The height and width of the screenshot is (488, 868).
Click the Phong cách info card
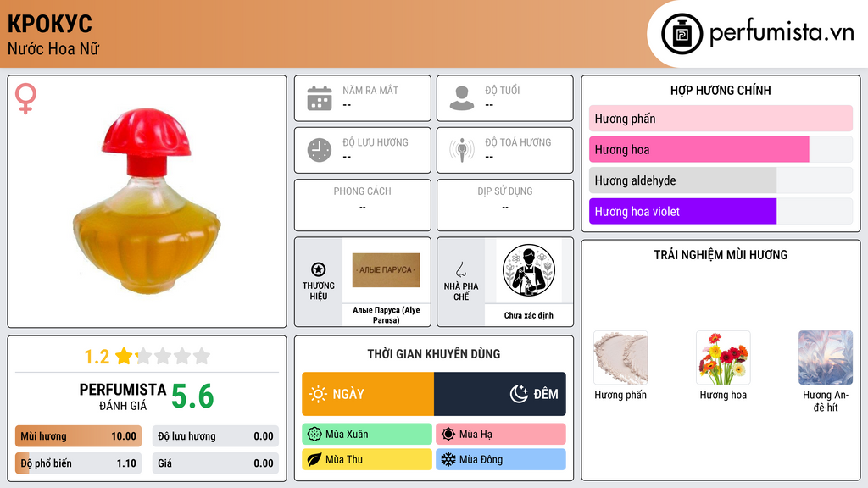363,205
